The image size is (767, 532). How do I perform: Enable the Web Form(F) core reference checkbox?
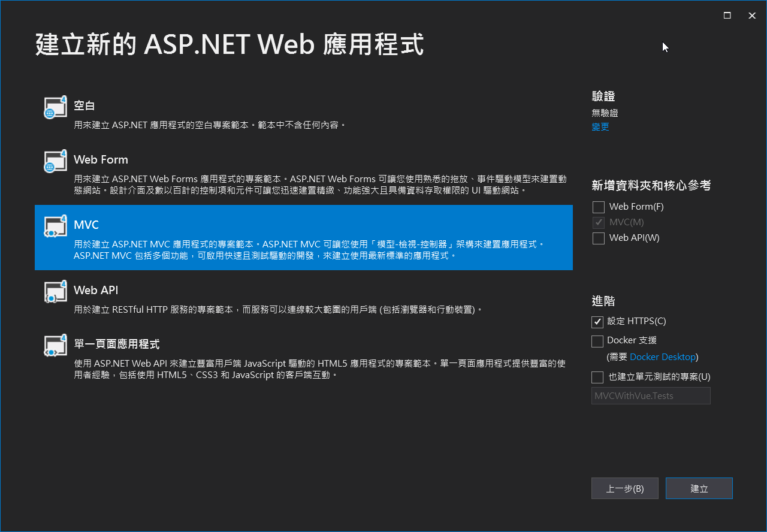point(599,207)
